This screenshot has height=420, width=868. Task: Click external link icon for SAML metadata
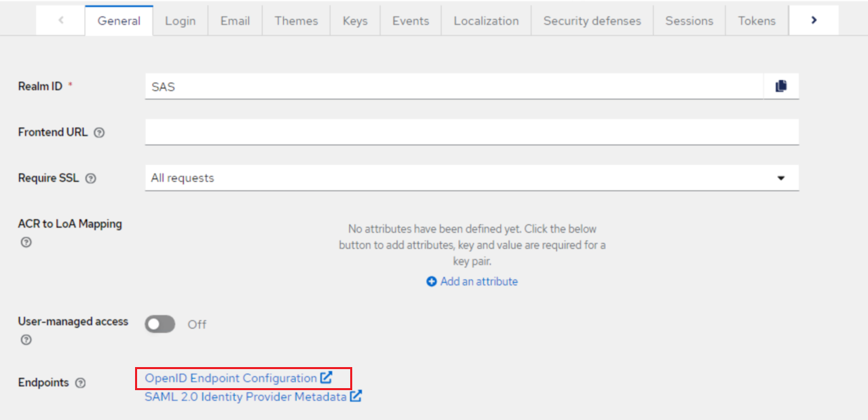[356, 396]
